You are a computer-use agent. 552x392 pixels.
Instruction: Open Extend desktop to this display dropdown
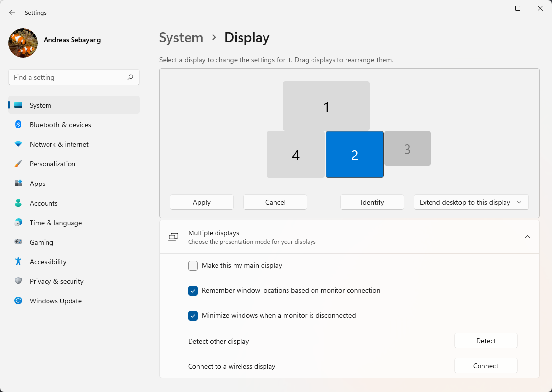[x=471, y=202]
